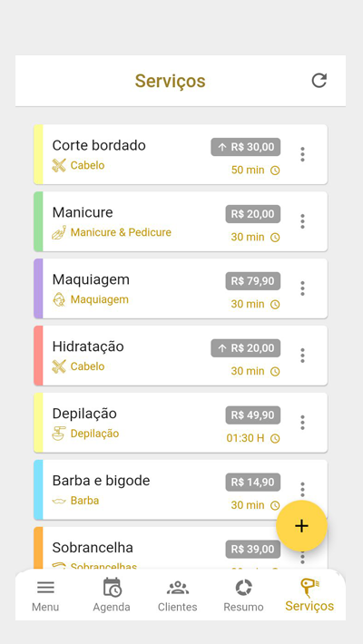Viewport: 363px width, 644px height.
Task: Open three-dot menu for Manicure
Action: [302, 221]
